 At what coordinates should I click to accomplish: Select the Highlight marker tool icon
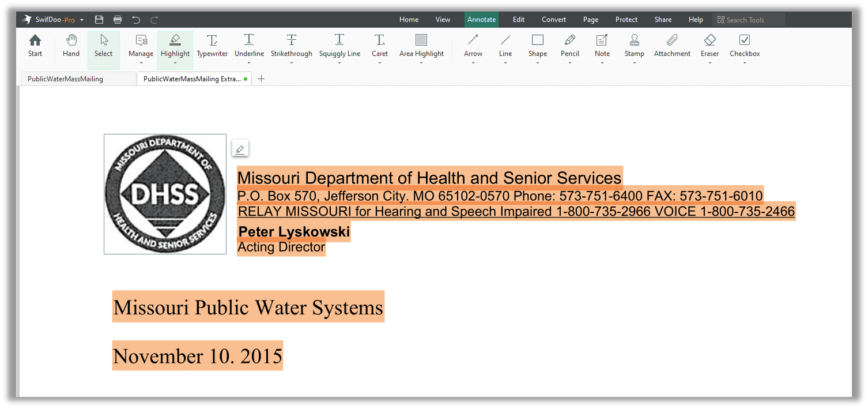point(175,40)
